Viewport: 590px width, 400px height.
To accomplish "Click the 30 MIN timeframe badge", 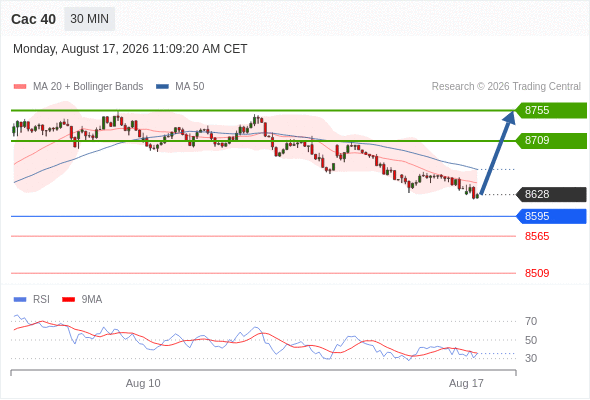I will [x=90, y=19].
